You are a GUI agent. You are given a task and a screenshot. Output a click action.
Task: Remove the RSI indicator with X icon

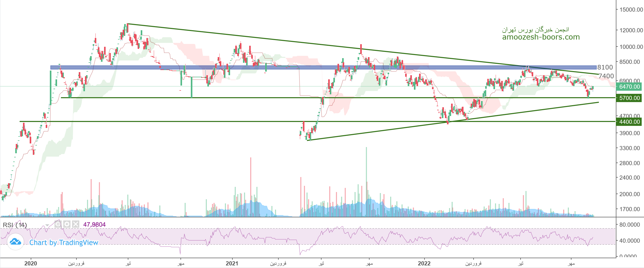click(x=75, y=224)
